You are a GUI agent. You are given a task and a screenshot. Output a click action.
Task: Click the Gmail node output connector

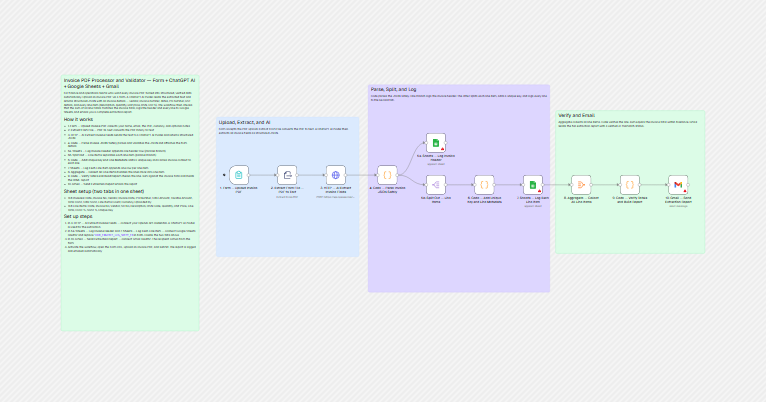pyautogui.click(x=688, y=185)
